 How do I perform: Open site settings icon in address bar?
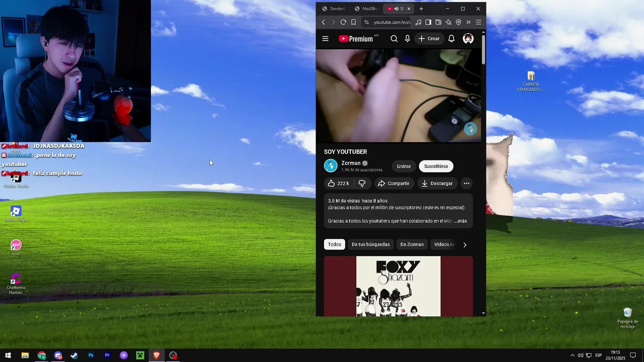coord(366,22)
